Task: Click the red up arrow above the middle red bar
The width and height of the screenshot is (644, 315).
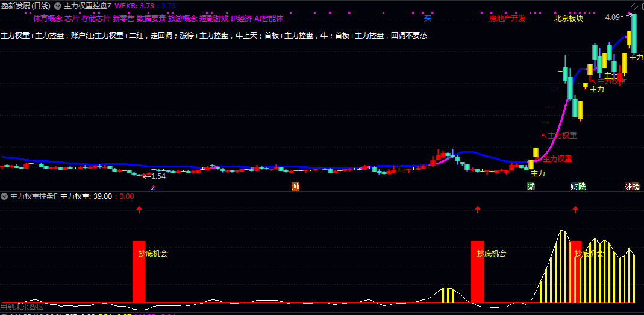Action: (477, 209)
